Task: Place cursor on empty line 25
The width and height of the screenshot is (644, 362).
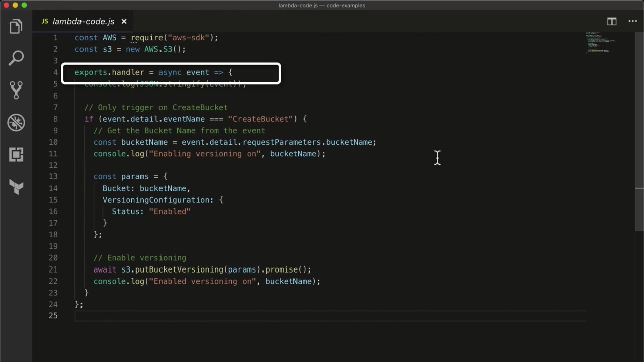Action: coord(201,316)
